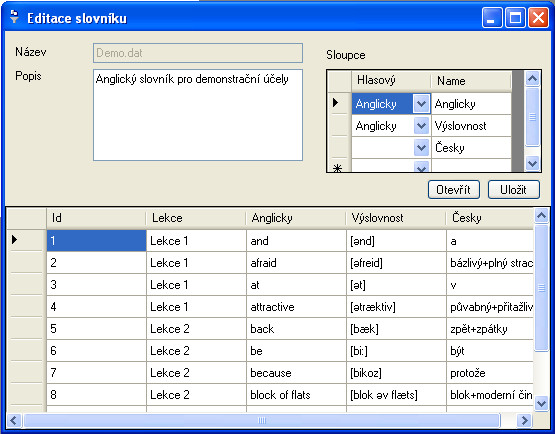
Task: Sort by the Id column header
Action: [x=96, y=218]
